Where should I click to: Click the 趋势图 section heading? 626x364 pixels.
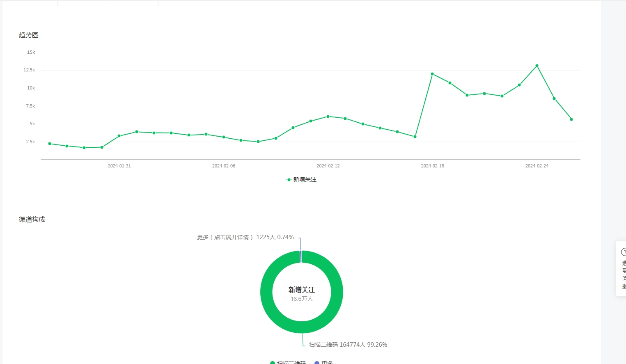click(29, 35)
